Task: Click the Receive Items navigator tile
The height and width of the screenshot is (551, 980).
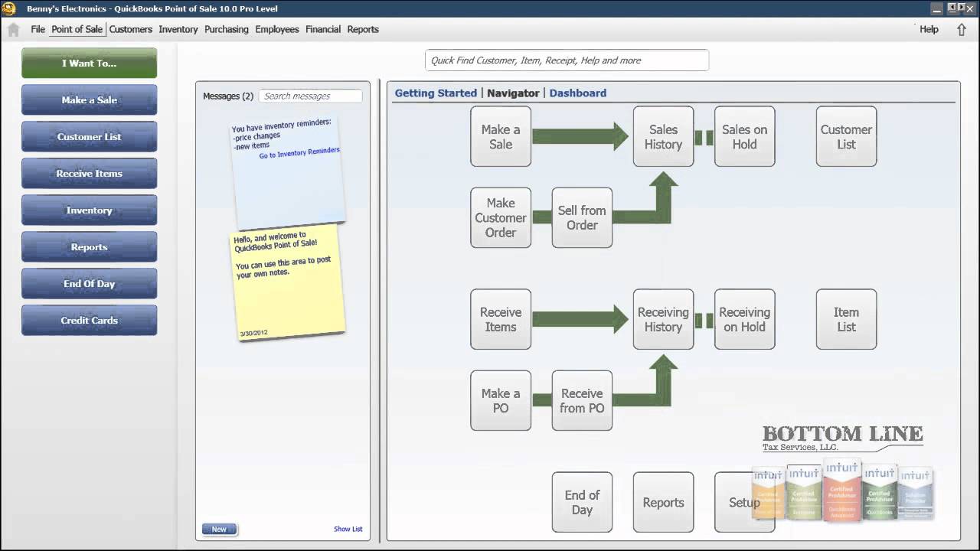Action: [501, 319]
